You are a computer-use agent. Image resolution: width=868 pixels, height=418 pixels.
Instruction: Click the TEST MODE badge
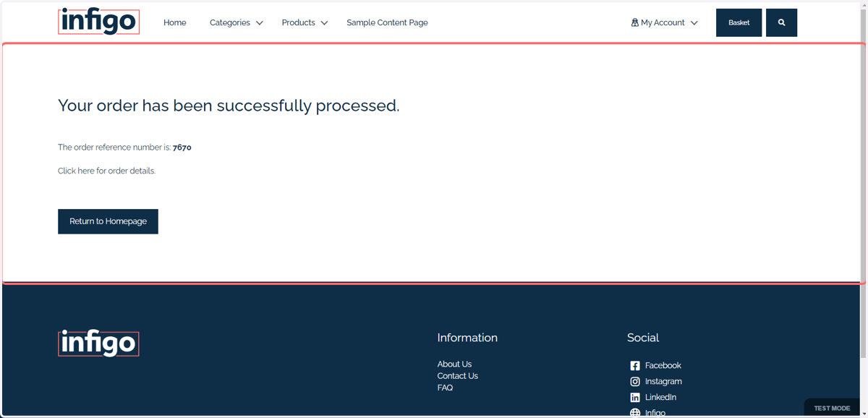(832, 408)
